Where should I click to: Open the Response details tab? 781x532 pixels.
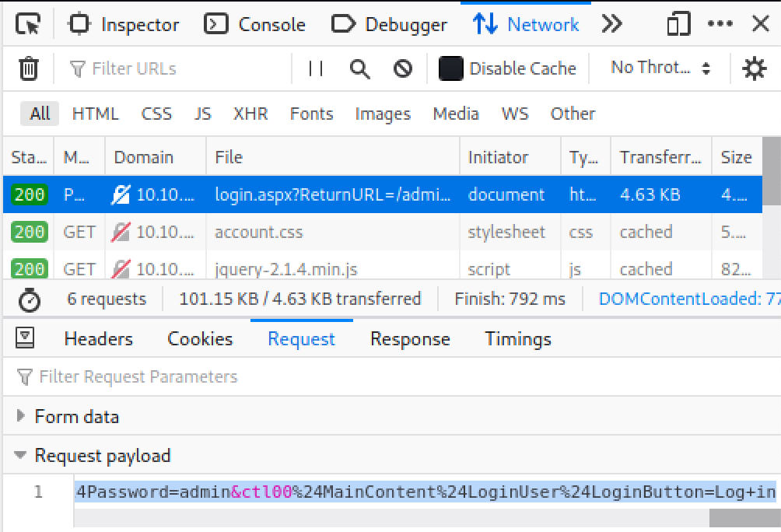tap(411, 339)
